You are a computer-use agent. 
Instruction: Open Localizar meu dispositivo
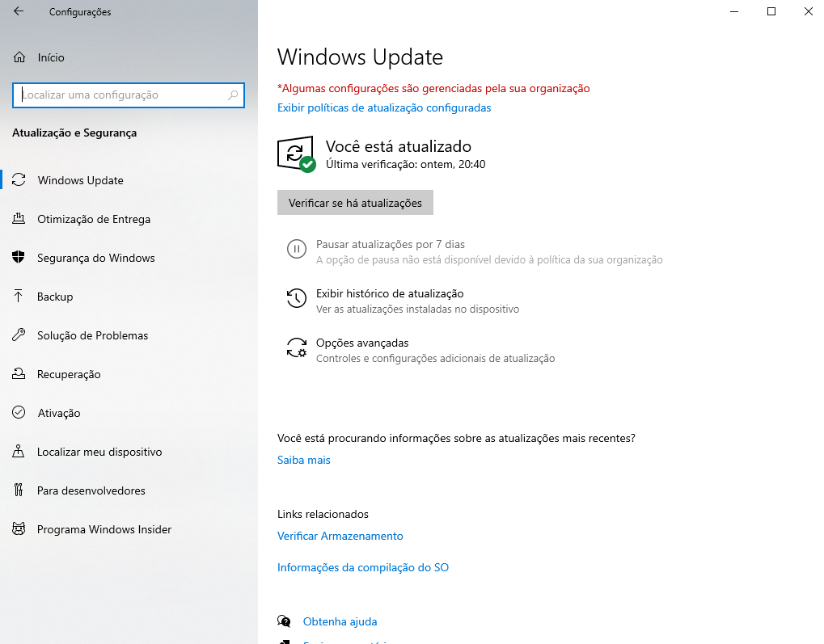tap(129, 452)
